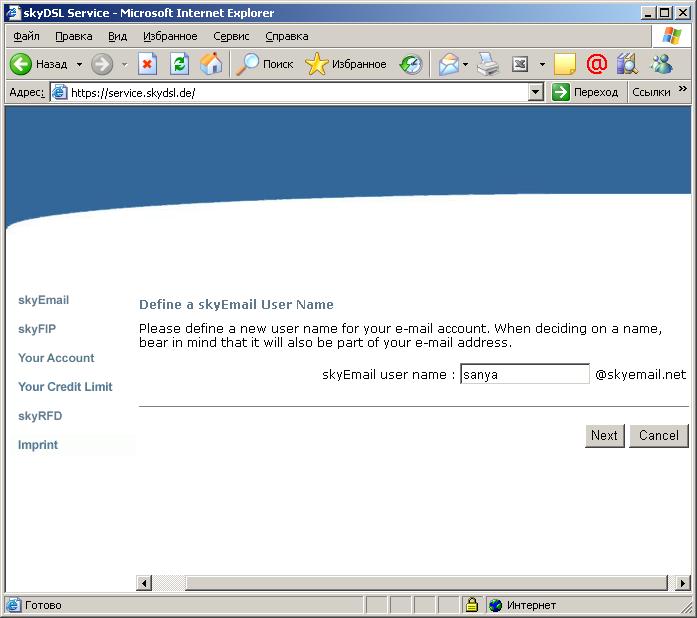The image size is (697, 618).
Task: Minimize the Internet Explorer window
Action: (649, 12)
